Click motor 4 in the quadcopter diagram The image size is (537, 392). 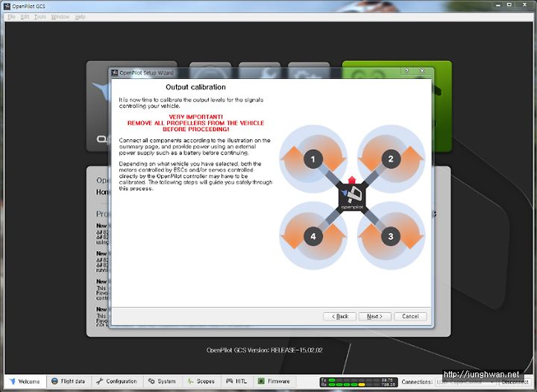point(313,236)
